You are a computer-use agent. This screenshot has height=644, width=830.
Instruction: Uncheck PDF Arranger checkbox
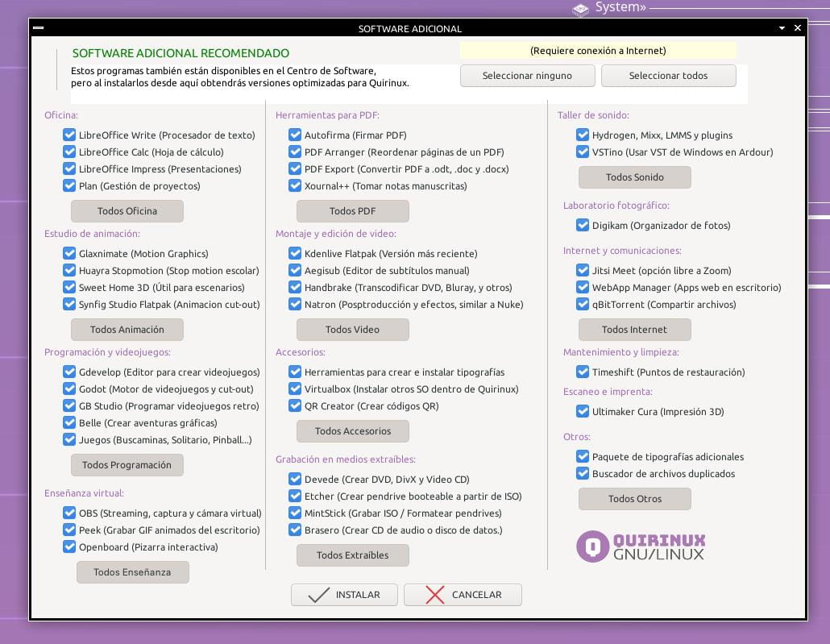coord(295,152)
